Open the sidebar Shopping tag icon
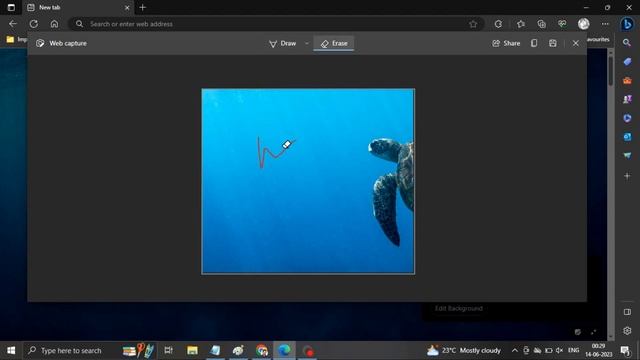Viewport: 640px width, 360px height. [627, 62]
